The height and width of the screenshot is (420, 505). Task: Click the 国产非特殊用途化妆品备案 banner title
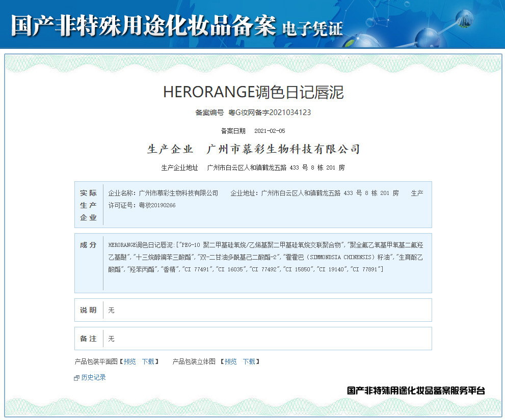pos(144,25)
